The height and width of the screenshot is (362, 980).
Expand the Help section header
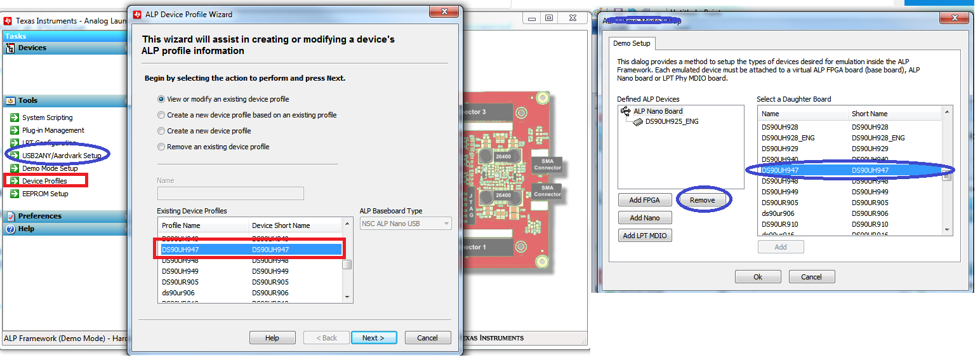65,229
